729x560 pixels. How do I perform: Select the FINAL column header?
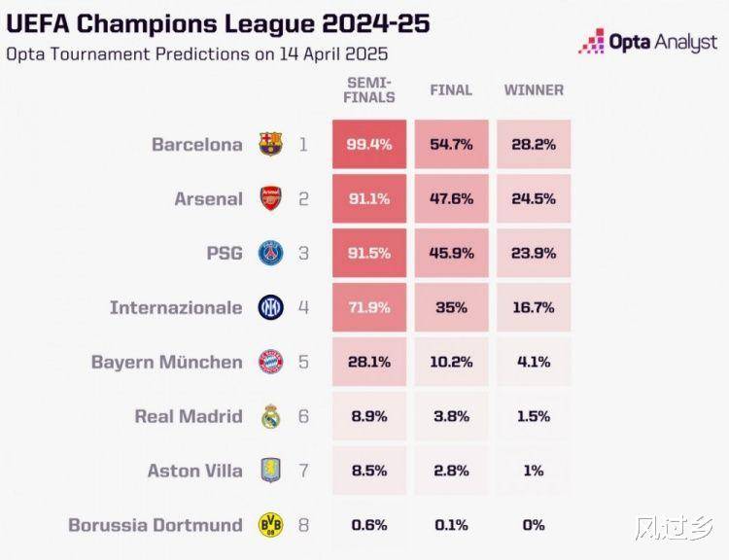pos(451,90)
